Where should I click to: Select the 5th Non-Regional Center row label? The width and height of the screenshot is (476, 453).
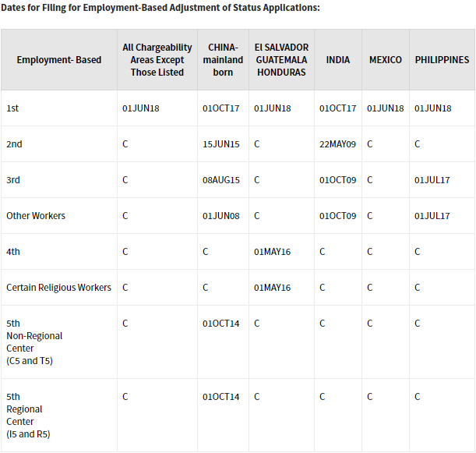34,342
